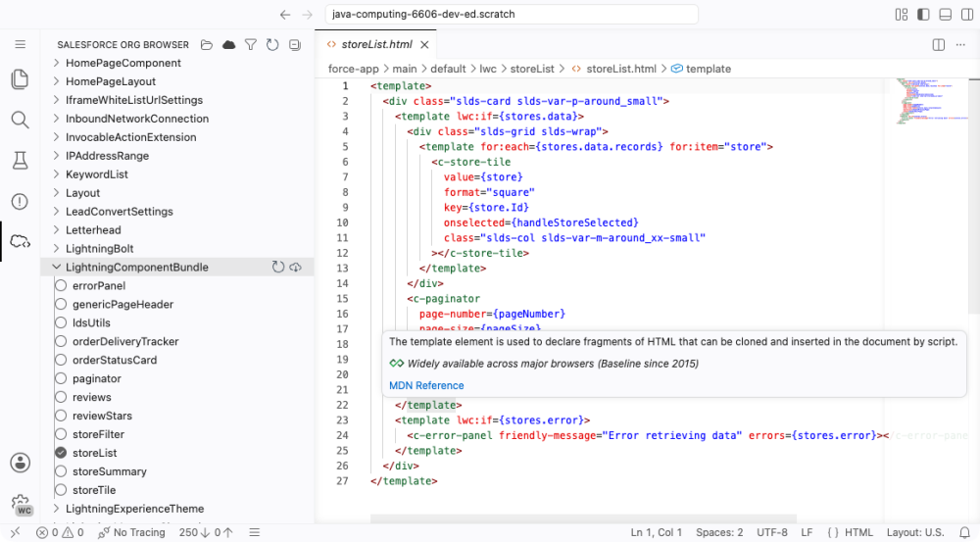The image size is (980, 542).
Task: Switch to the storeList.html tab
Action: 375,44
